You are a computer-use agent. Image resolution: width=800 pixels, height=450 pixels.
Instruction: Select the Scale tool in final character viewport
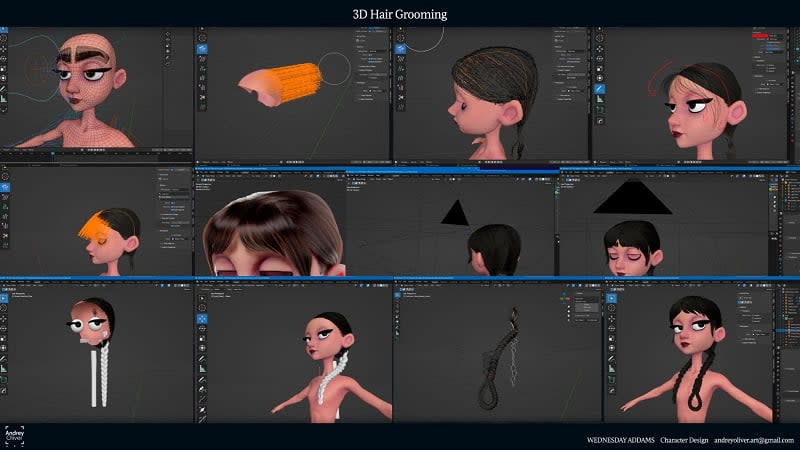click(612, 338)
